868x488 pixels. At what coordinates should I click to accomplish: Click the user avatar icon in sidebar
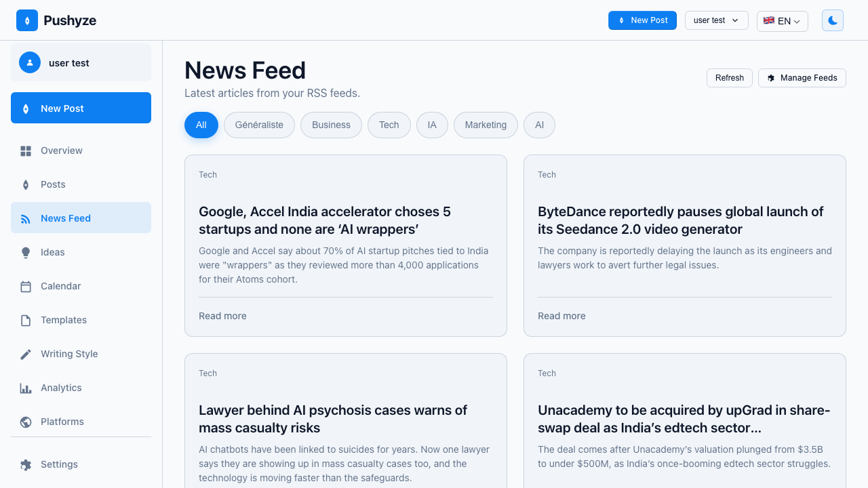(x=30, y=62)
